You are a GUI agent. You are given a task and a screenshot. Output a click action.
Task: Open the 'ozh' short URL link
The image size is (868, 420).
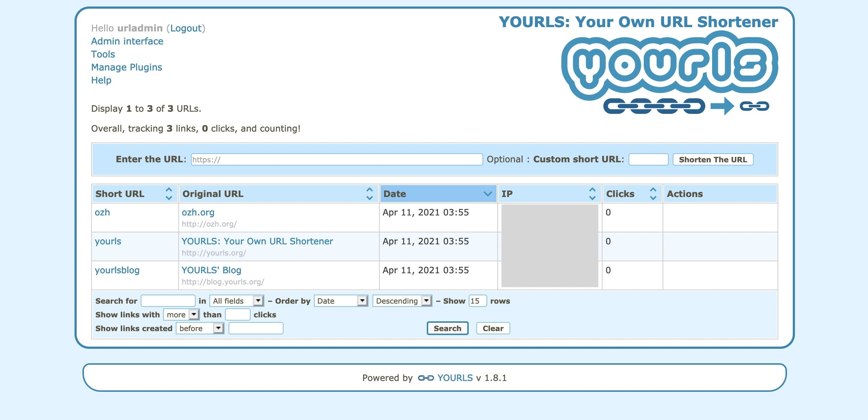tap(102, 213)
